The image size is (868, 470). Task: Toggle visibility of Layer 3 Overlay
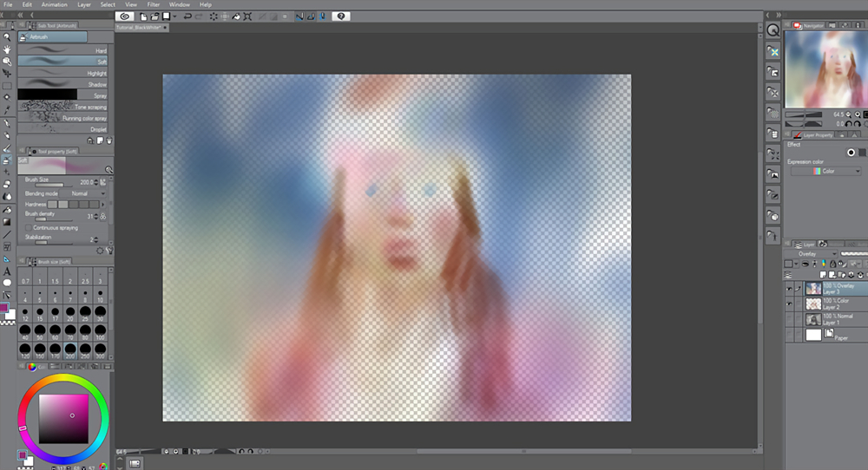pyautogui.click(x=789, y=288)
